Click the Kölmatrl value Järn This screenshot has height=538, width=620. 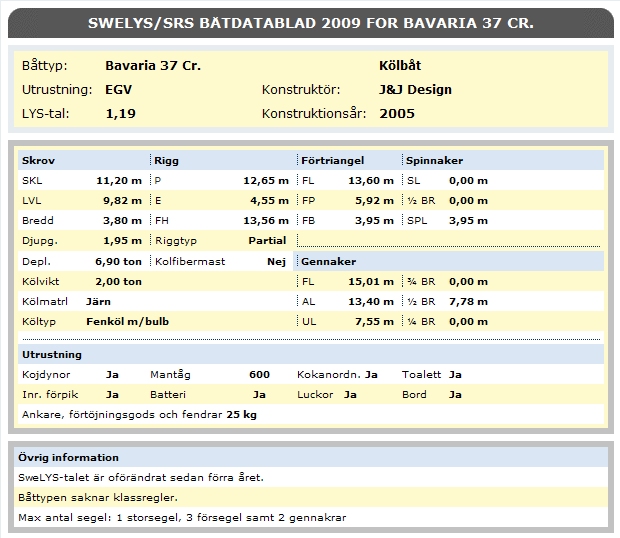tap(98, 302)
